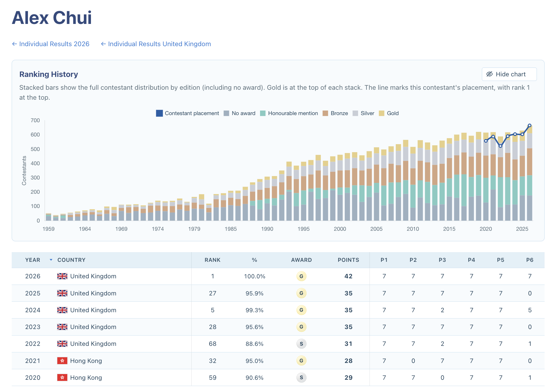Click the Bronze legend color swatch
Image resolution: width=556 pixels, height=392 pixels.
325,113
